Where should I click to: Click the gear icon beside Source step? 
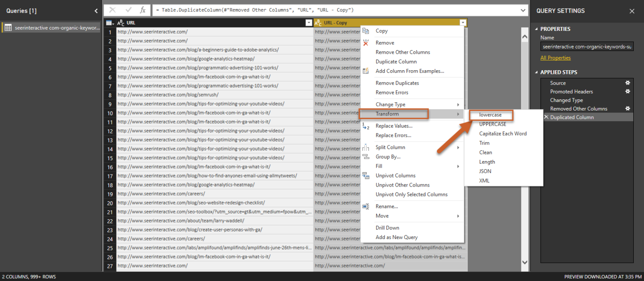[627, 83]
